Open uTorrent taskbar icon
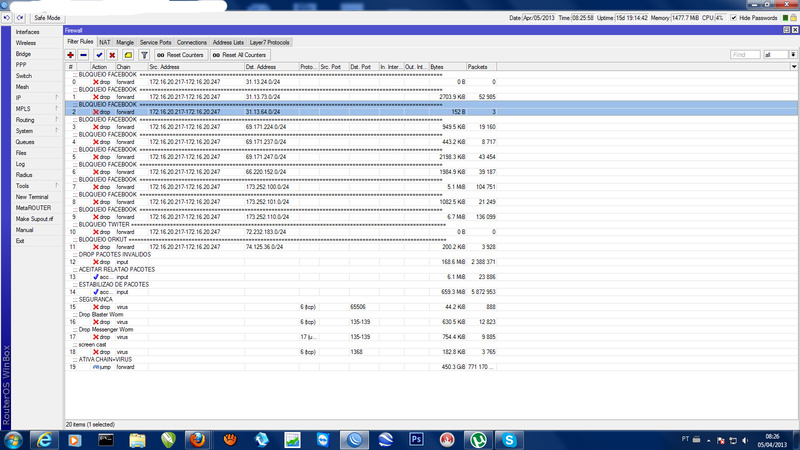The width and height of the screenshot is (800, 450). [478, 440]
